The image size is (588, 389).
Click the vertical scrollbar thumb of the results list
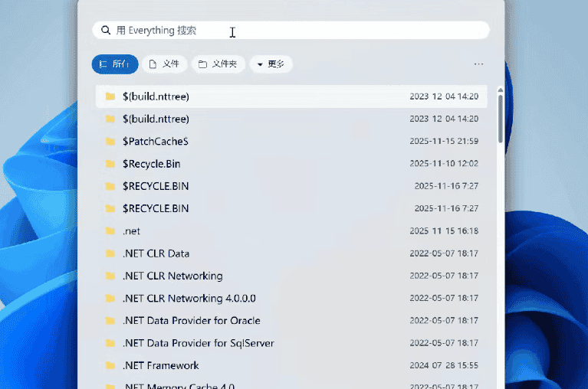[501, 116]
